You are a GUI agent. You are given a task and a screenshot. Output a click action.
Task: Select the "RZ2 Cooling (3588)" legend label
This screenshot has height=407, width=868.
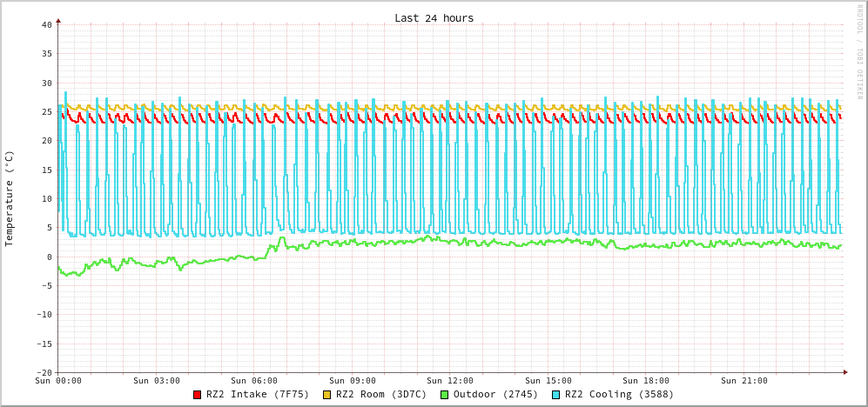[x=619, y=395]
